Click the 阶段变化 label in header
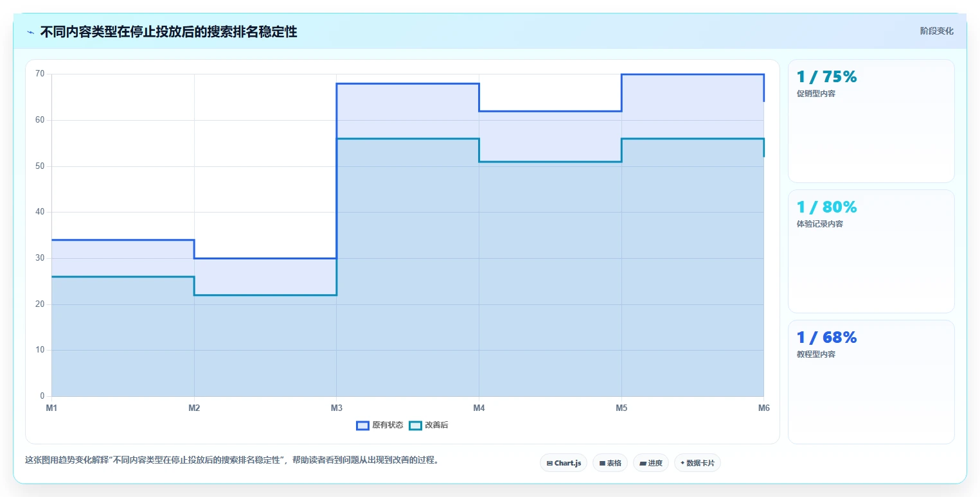980x497 pixels. 936,31
